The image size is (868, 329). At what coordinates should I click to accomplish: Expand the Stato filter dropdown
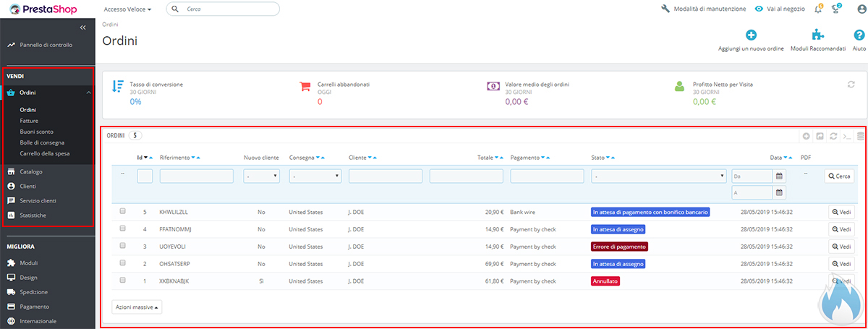tap(658, 176)
